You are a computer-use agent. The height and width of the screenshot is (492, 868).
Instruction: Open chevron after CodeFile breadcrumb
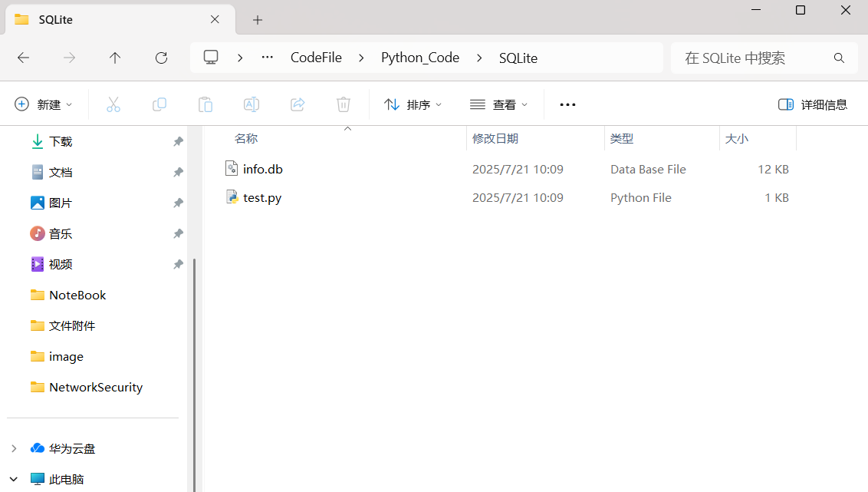(x=361, y=58)
